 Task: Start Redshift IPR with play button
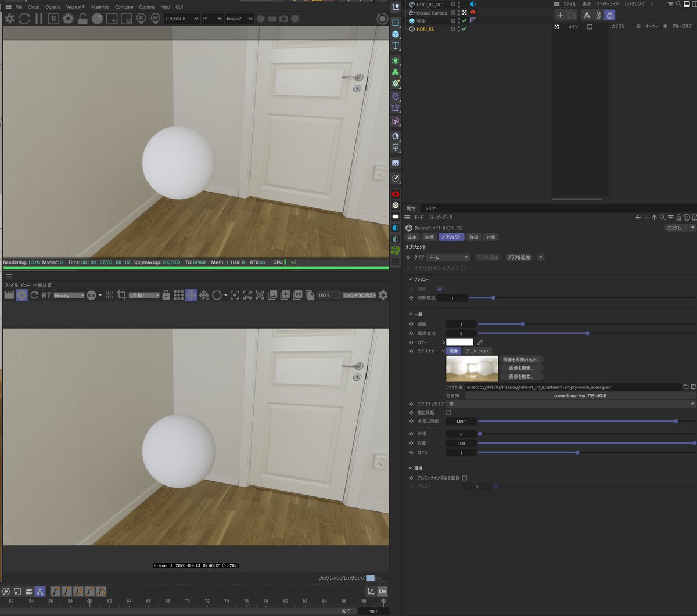(21, 295)
